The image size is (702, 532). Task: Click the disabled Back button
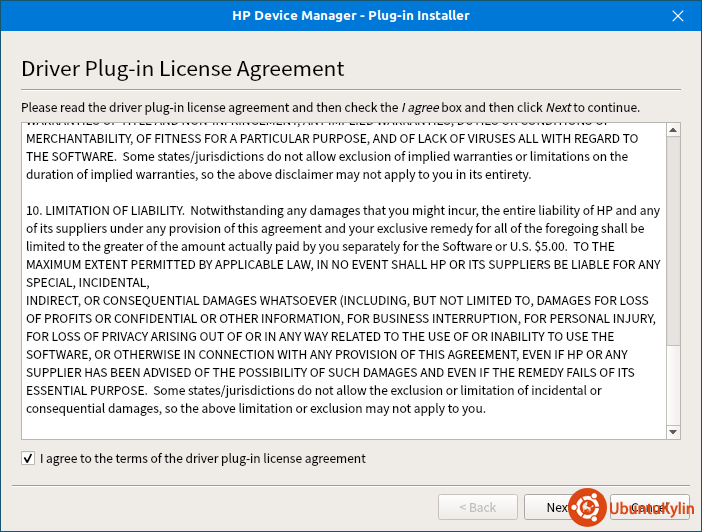478,507
